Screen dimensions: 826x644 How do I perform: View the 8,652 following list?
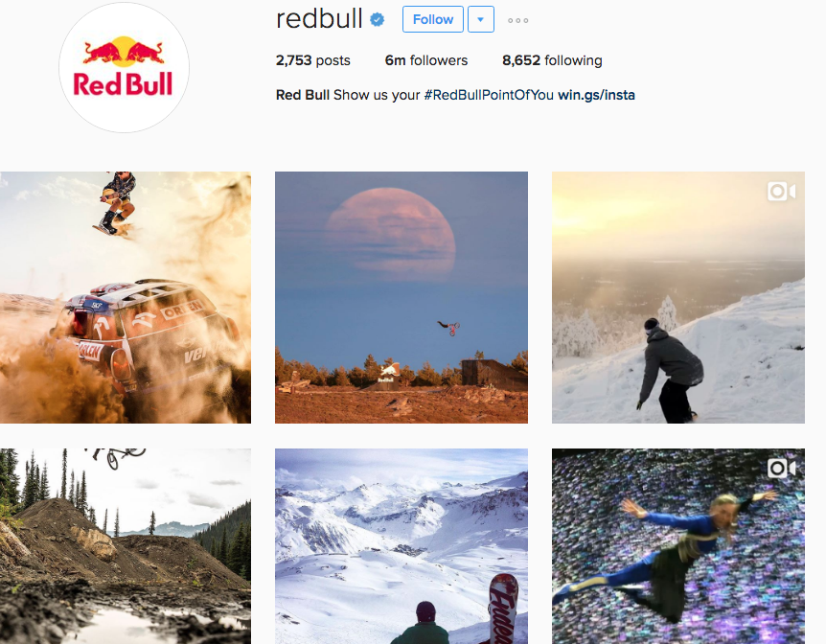click(552, 60)
